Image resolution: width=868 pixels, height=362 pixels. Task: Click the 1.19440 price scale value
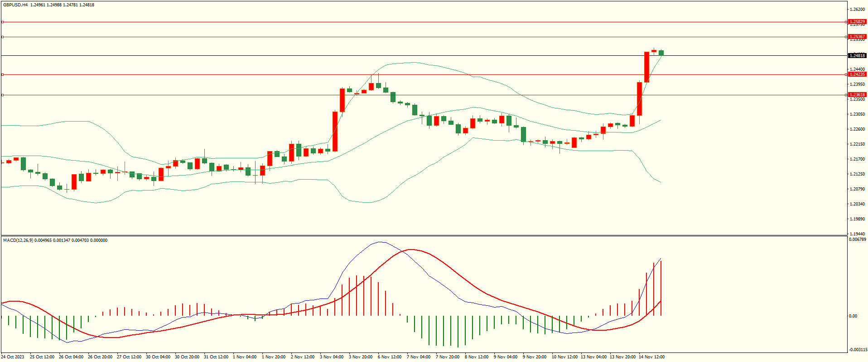coord(857,234)
